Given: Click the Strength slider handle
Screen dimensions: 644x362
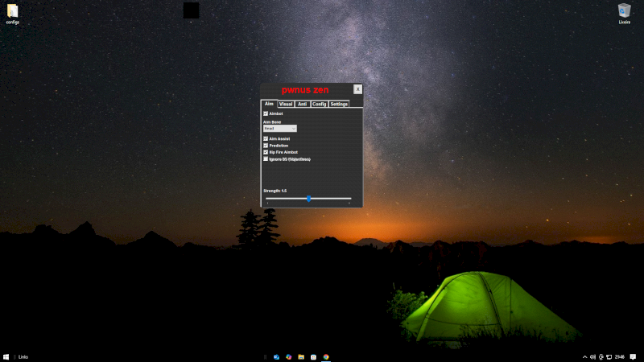Looking at the screenshot, I should point(308,199).
